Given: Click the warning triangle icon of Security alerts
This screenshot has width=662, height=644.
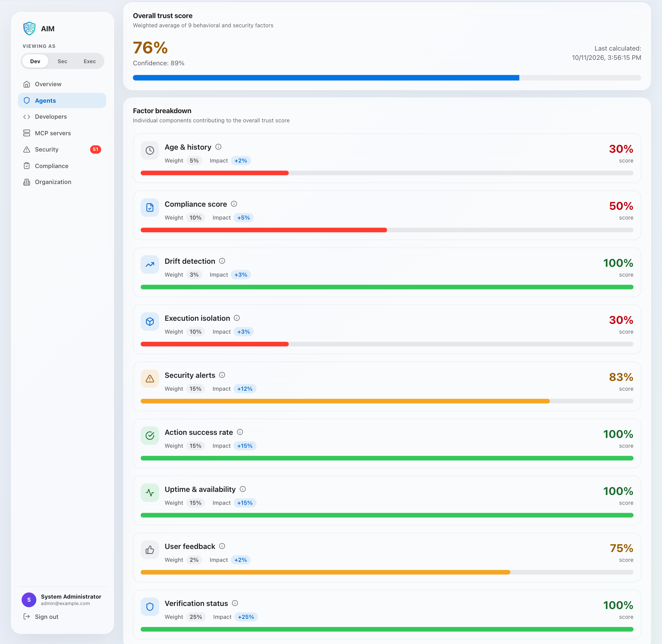Looking at the screenshot, I should [x=150, y=378].
